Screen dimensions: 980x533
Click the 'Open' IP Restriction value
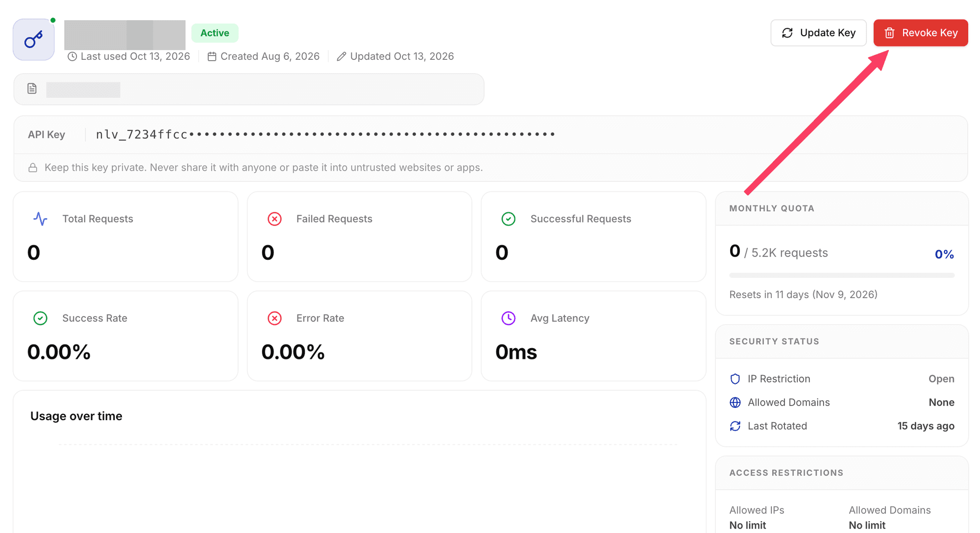941,379
